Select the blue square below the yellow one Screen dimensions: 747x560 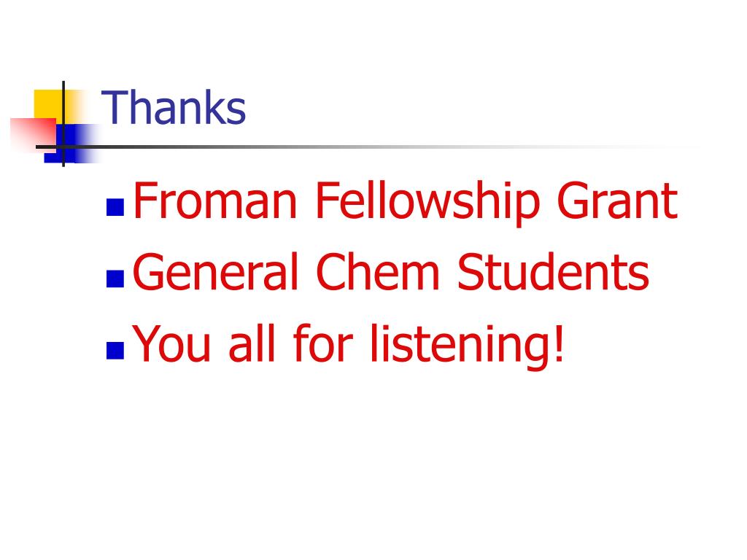pyautogui.click(x=71, y=144)
